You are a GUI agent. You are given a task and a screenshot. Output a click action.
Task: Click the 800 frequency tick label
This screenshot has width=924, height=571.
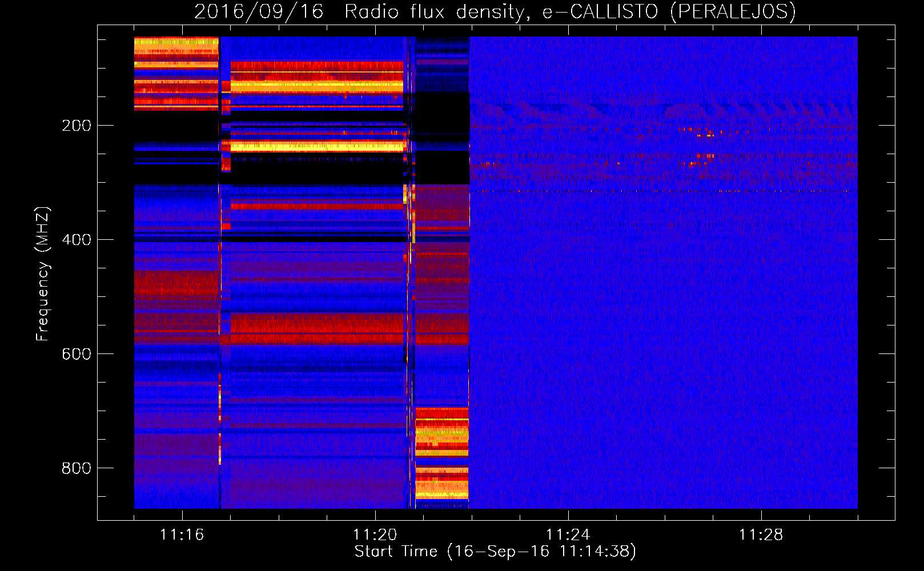point(77,468)
